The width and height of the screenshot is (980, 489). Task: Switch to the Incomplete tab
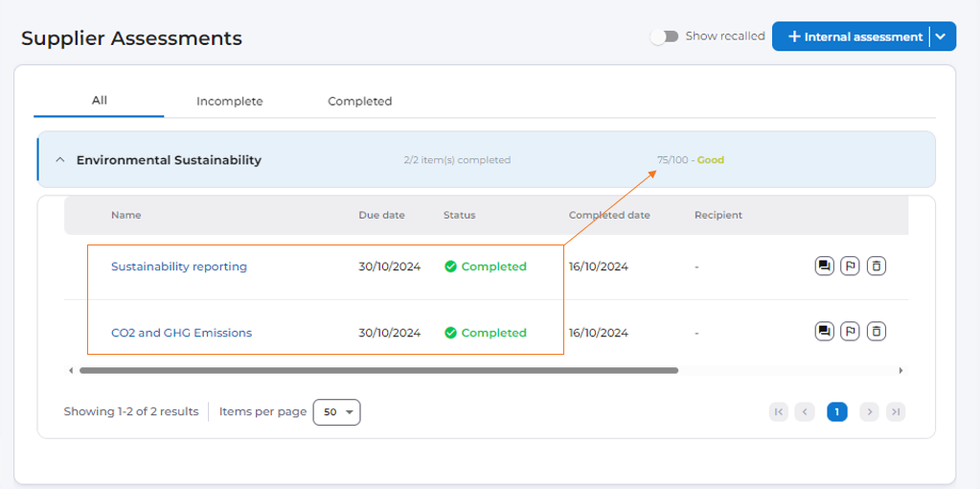[x=229, y=101]
